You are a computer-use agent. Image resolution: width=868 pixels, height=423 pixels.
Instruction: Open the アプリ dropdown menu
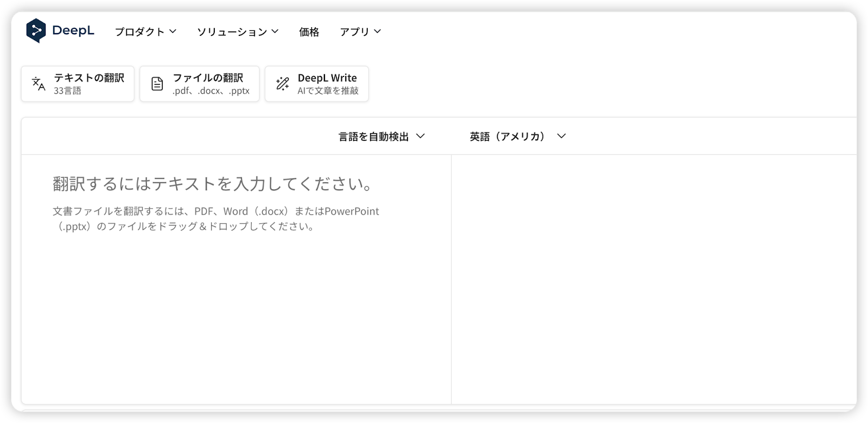[x=360, y=31]
